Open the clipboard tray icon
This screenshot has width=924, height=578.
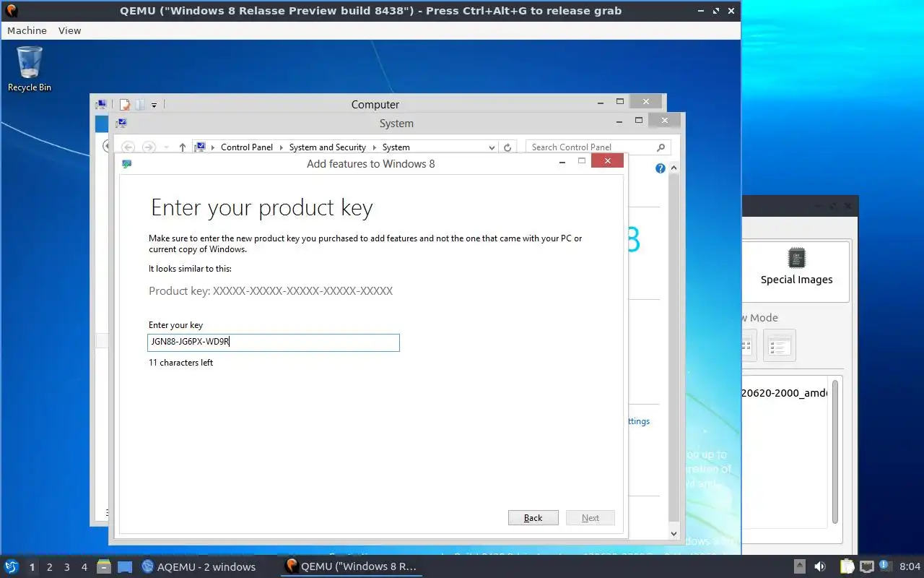(847, 566)
